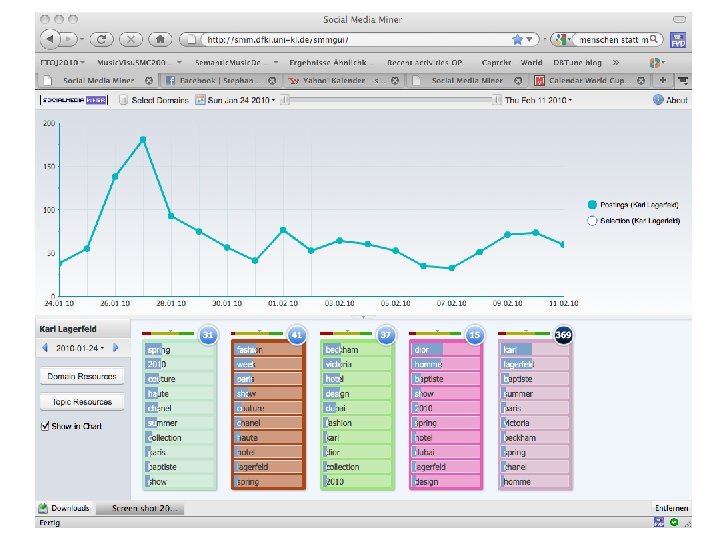The image size is (720, 540).
Task: Open the search engine selector dropdown
Action: click(562, 40)
